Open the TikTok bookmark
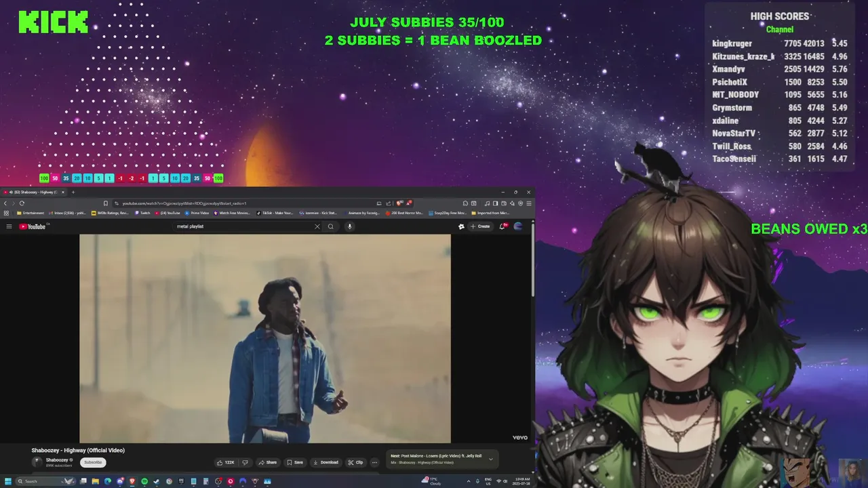This screenshot has width=868, height=488. (275, 213)
